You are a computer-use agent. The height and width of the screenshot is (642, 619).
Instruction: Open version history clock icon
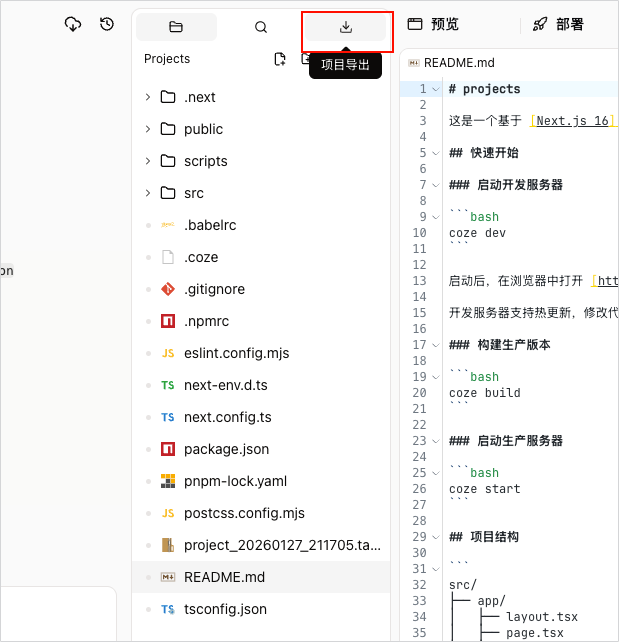point(107,24)
